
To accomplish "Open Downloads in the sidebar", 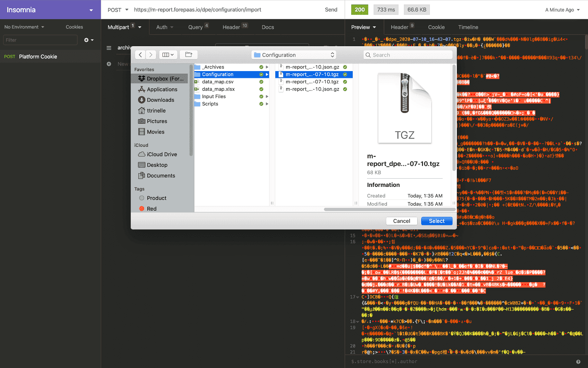I will pos(161,100).
